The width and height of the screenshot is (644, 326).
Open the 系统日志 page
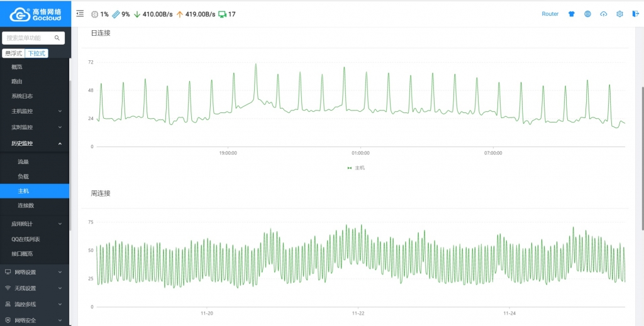click(x=22, y=96)
